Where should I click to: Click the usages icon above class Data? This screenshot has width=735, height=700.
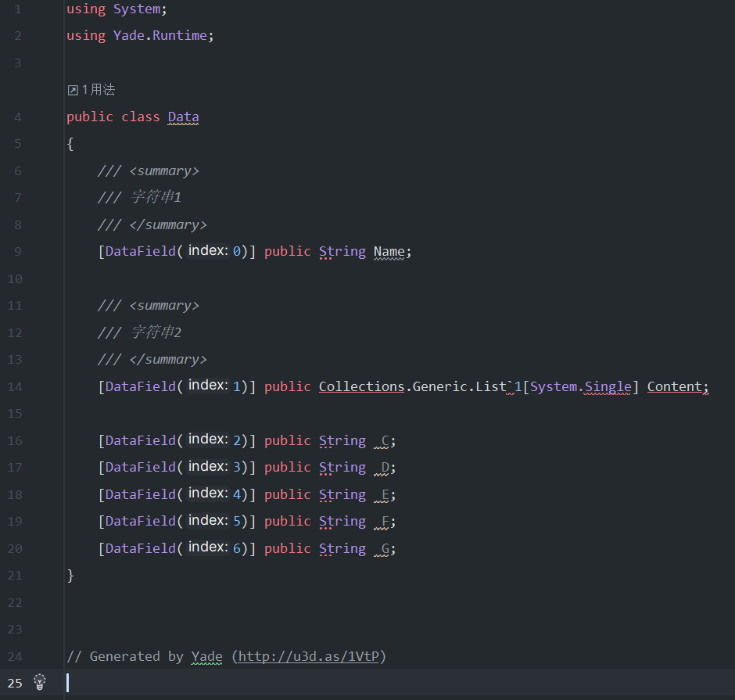coord(73,90)
